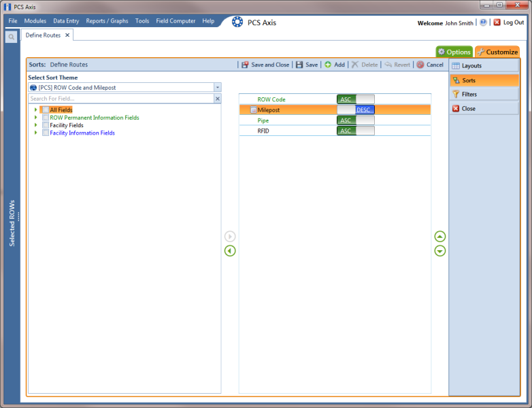This screenshot has width=532, height=408.
Task: Click the search magnifier icon in the sidebar
Action: coord(11,37)
